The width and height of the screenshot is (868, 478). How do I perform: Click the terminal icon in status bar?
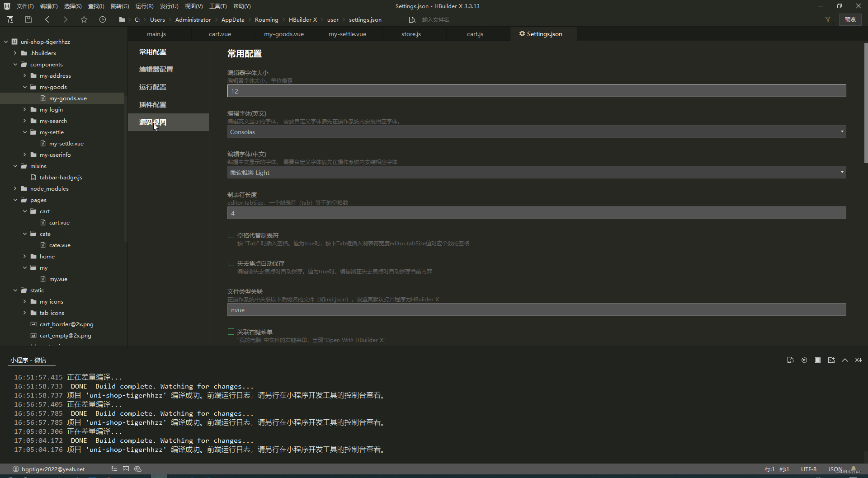coord(126,469)
